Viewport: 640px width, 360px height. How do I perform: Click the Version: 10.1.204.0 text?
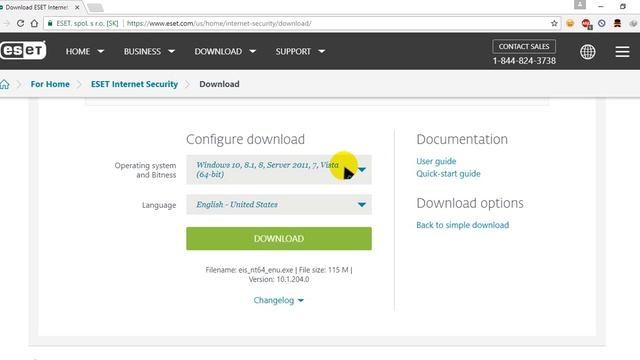coord(279,280)
